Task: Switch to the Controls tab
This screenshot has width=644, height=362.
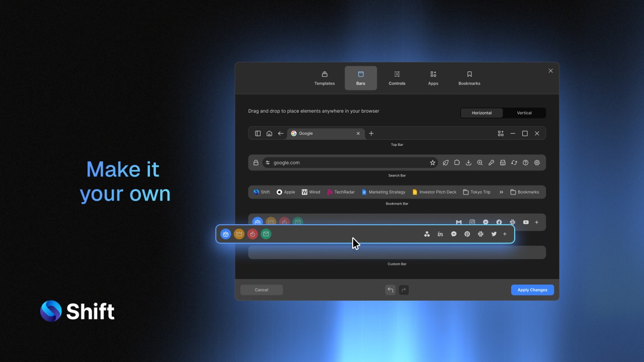Action: 397,78
